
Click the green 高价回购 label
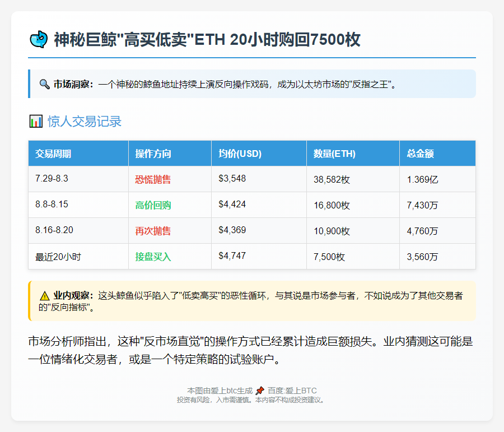click(153, 206)
